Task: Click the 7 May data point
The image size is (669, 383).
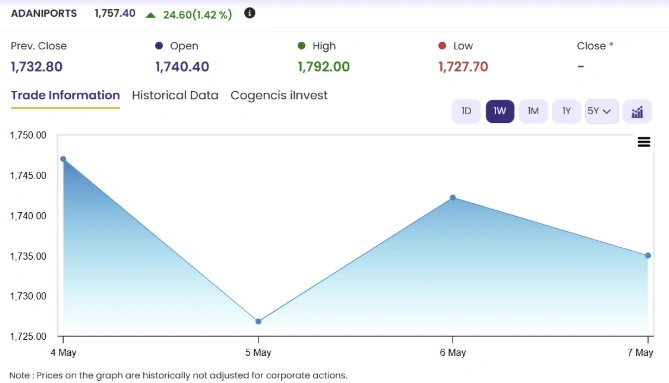Action: [x=648, y=255]
